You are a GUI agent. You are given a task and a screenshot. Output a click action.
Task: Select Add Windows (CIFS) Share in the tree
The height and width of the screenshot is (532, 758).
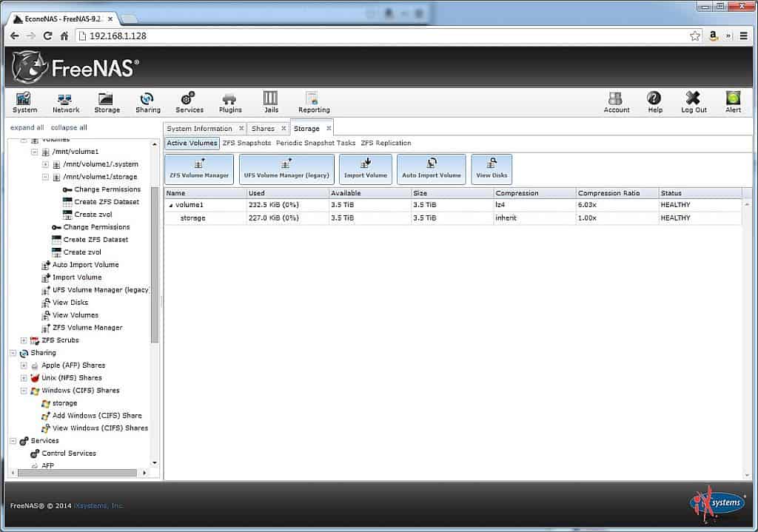click(97, 416)
